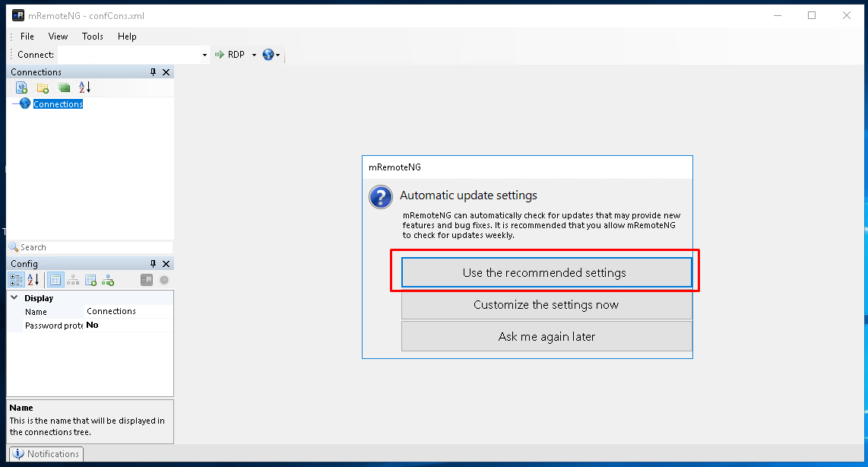Click Use the recommended settings
The width and height of the screenshot is (868, 467).
click(x=546, y=272)
